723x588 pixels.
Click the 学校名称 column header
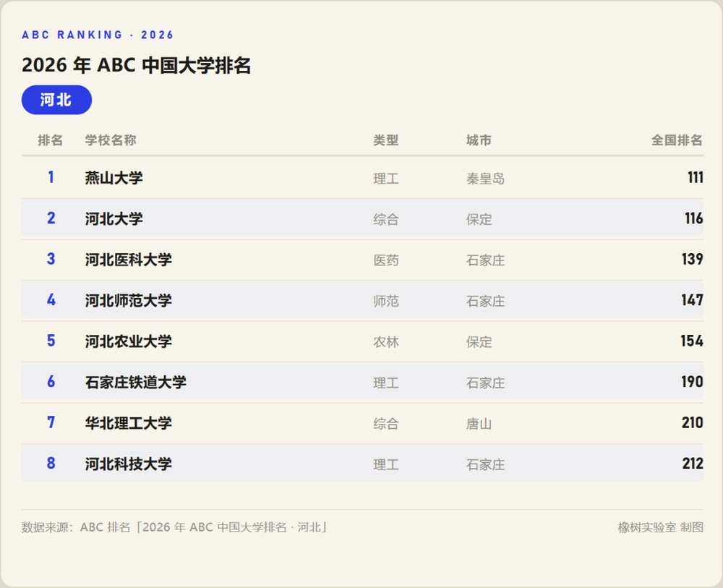(x=111, y=140)
